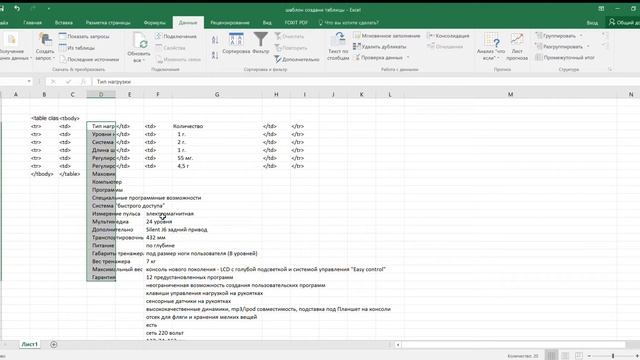Adjust the zoom slider handle in the status bar
This screenshot has width=640, height=360.
(613, 356)
